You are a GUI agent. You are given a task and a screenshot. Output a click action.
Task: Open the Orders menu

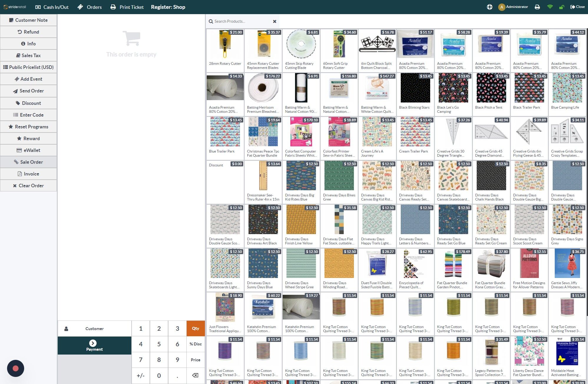90,7
